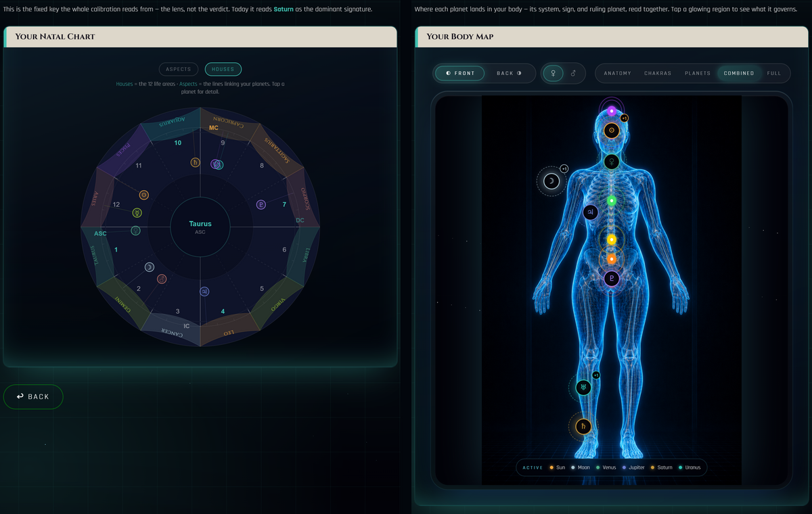The height and width of the screenshot is (514, 812).
Task: Tap the Jupiter marker on the ribcage
Action: pyautogui.click(x=591, y=212)
